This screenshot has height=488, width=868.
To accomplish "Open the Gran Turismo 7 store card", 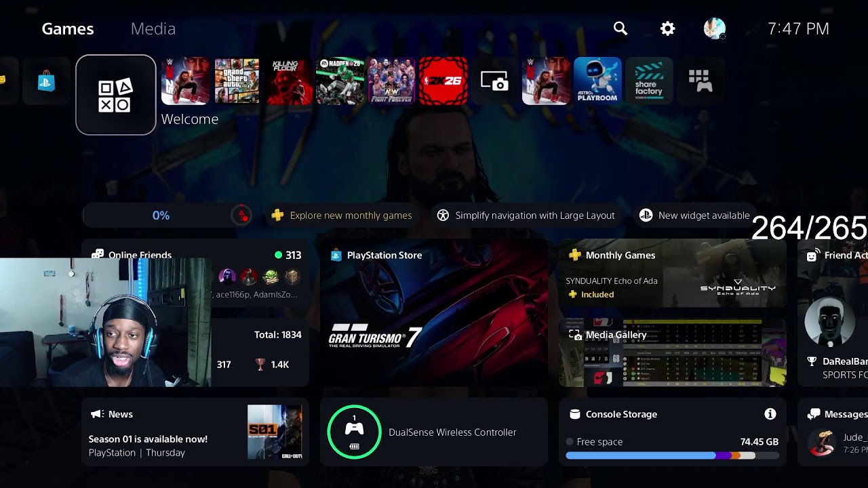I will coord(434,312).
